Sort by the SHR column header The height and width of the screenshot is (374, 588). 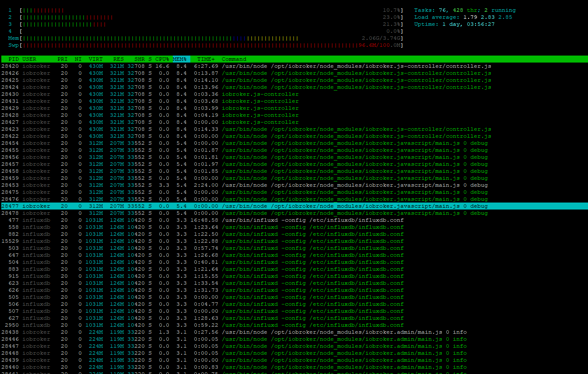140,59
